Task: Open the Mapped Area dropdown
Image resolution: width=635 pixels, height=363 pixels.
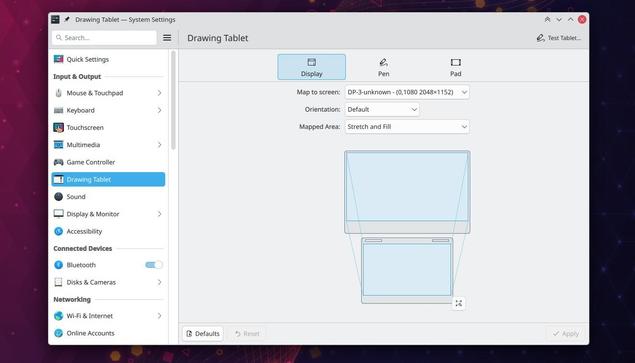Action: click(x=407, y=127)
